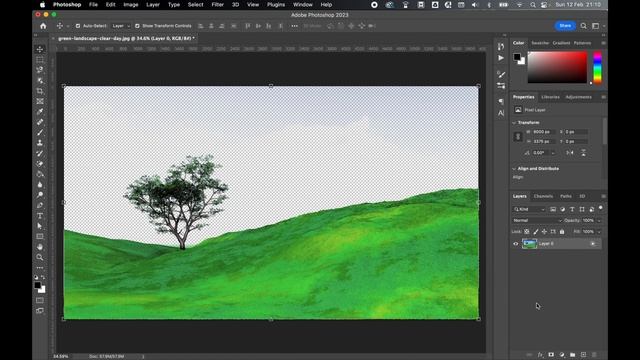Open the Auto-Select Layer dropdown

point(121,26)
